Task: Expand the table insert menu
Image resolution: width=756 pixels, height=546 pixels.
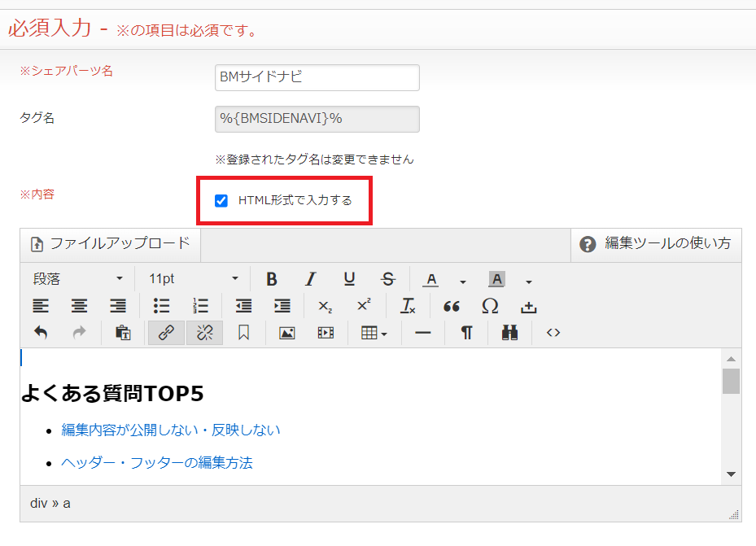Action: [374, 333]
